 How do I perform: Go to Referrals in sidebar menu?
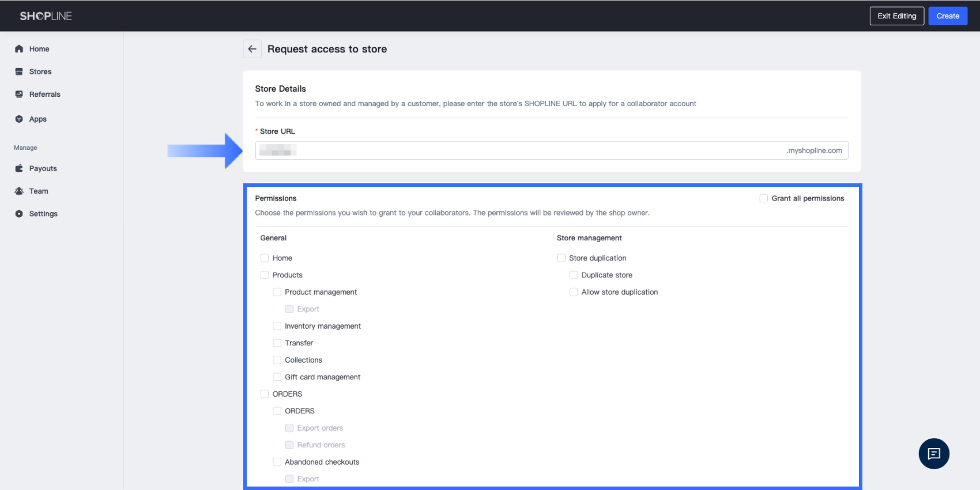(x=45, y=95)
